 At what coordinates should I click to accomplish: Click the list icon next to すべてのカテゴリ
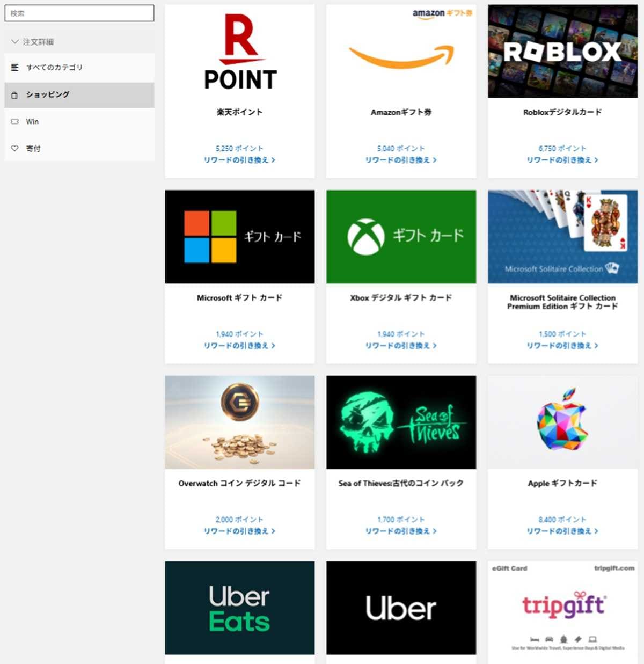point(14,68)
